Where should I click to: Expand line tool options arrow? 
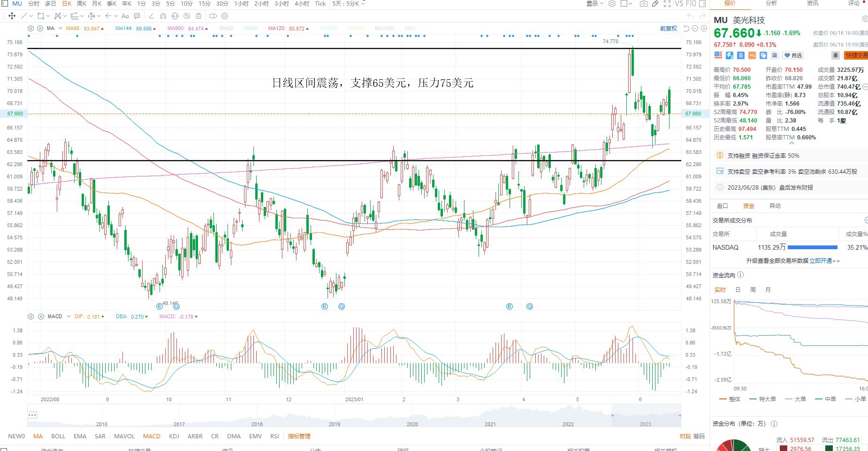pyautogui.click(x=31, y=16)
